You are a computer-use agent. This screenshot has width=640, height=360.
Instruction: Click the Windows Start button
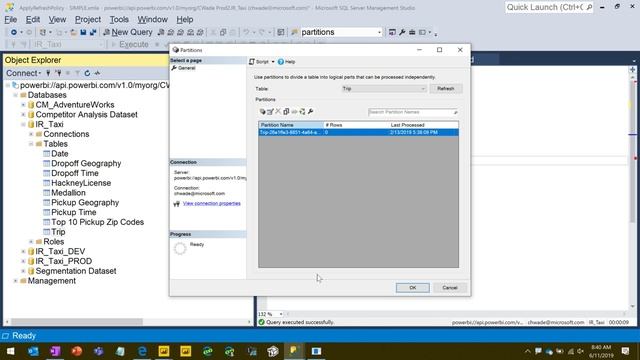pos(11,351)
